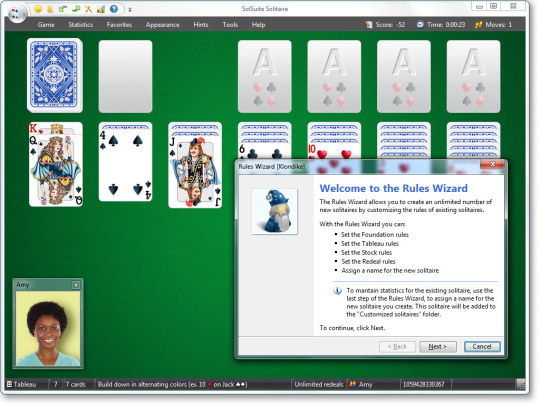
Task: Click the yellow smiley face toolbar icon
Action: (x=38, y=9)
